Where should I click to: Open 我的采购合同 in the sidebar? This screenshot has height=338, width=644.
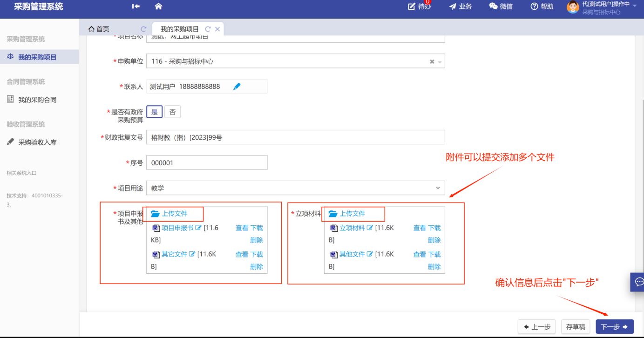point(37,100)
